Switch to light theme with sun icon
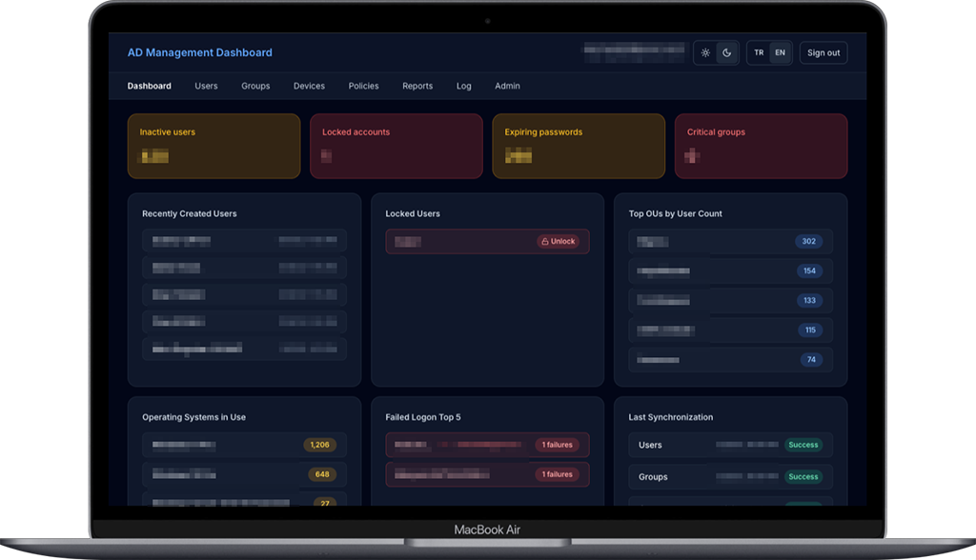Screen dimensions: 976x560 coord(705,53)
